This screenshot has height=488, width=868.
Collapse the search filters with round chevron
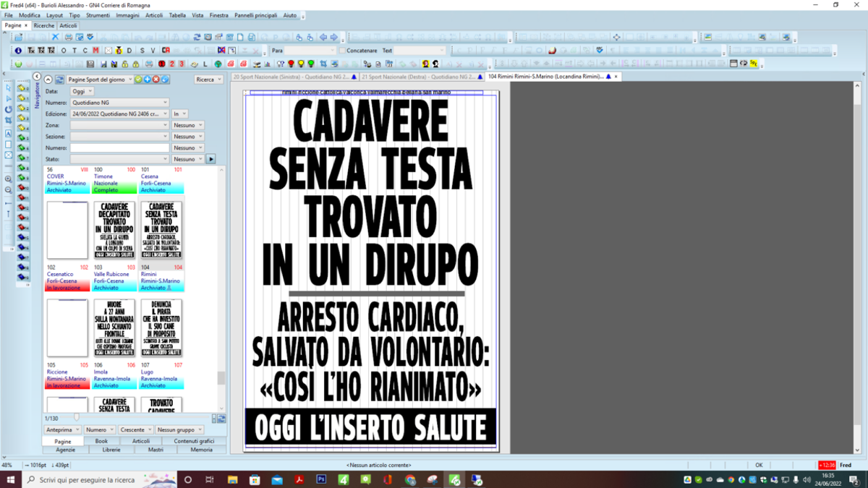click(48, 80)
